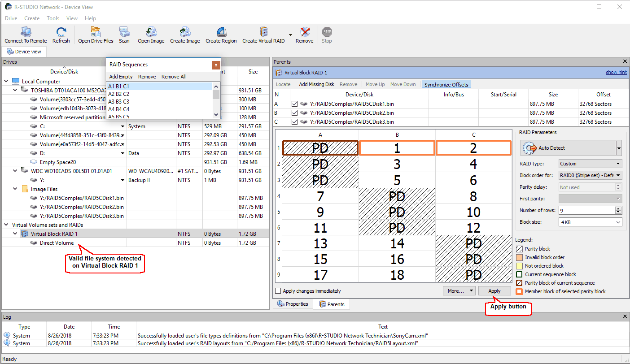Open the Block order for dropdown

[x=591, y=175]
